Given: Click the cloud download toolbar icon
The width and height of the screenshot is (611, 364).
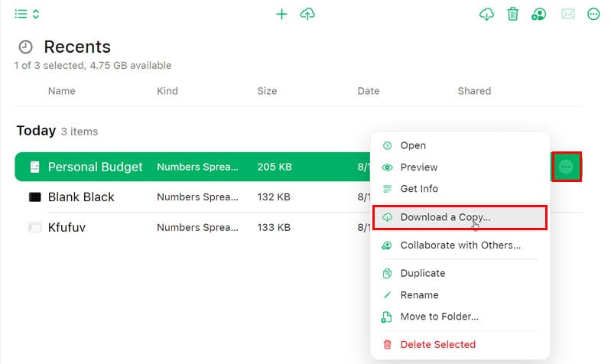Looking at the screenshot, I should 486,14.
